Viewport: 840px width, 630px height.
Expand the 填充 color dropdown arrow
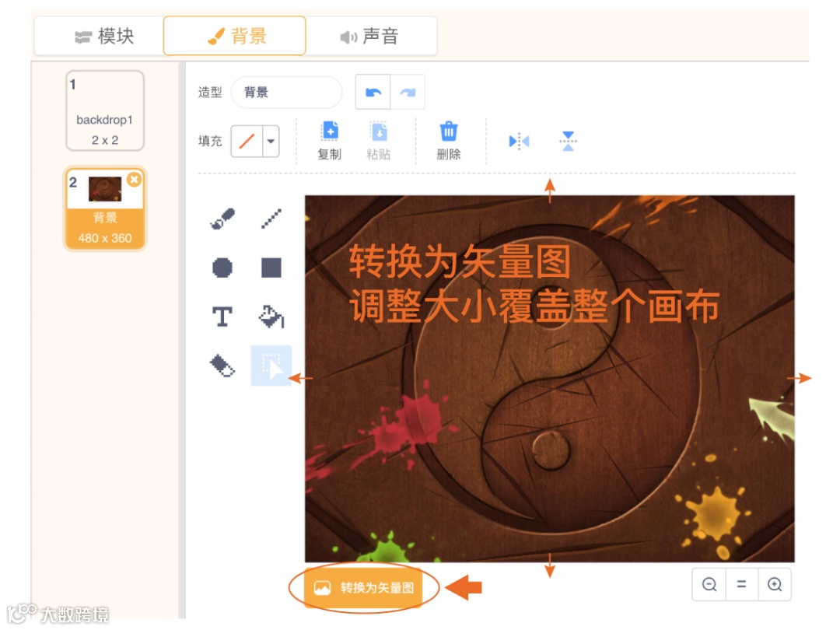[271, 142]
